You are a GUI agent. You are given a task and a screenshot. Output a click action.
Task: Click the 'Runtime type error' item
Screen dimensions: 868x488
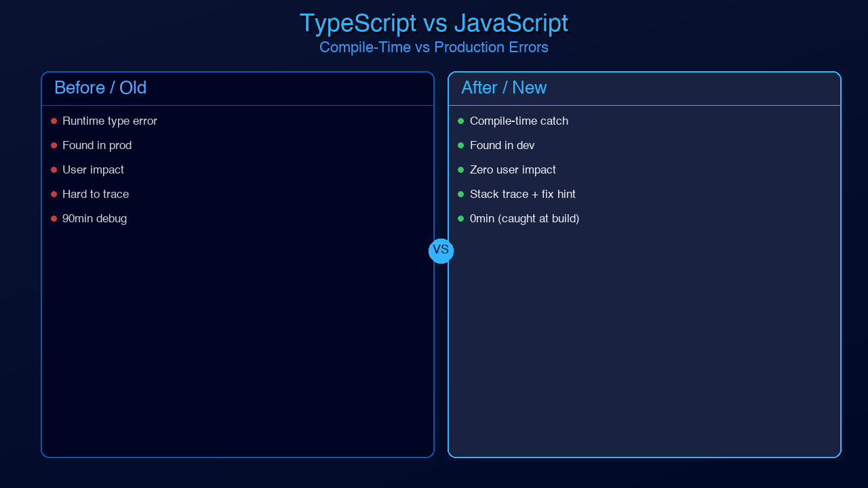110,121
